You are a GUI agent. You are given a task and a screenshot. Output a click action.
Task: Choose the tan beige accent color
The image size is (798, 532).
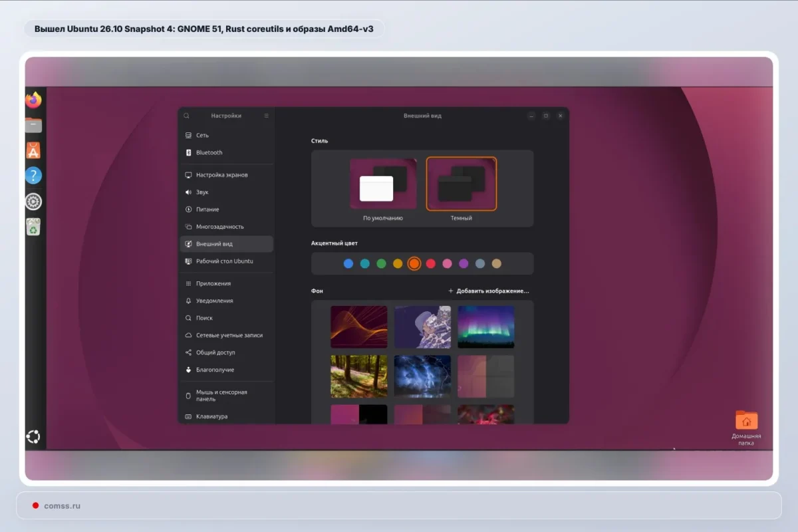497,264
